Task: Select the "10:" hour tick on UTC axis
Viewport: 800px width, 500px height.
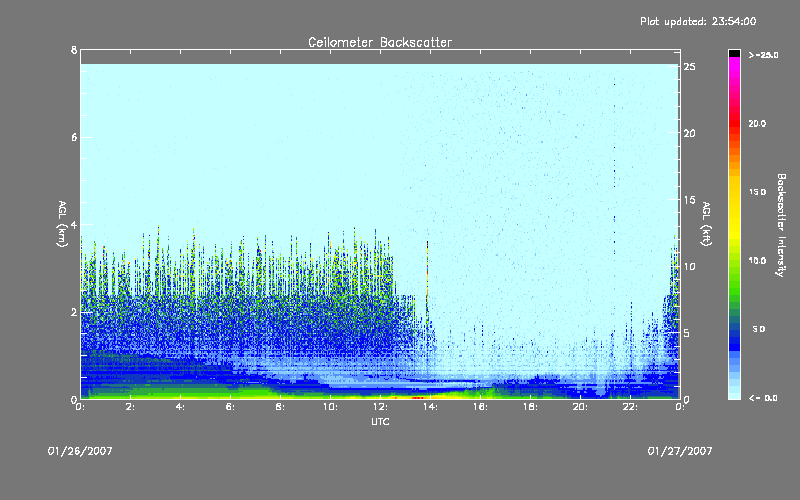Action: (x=330, y=407)
